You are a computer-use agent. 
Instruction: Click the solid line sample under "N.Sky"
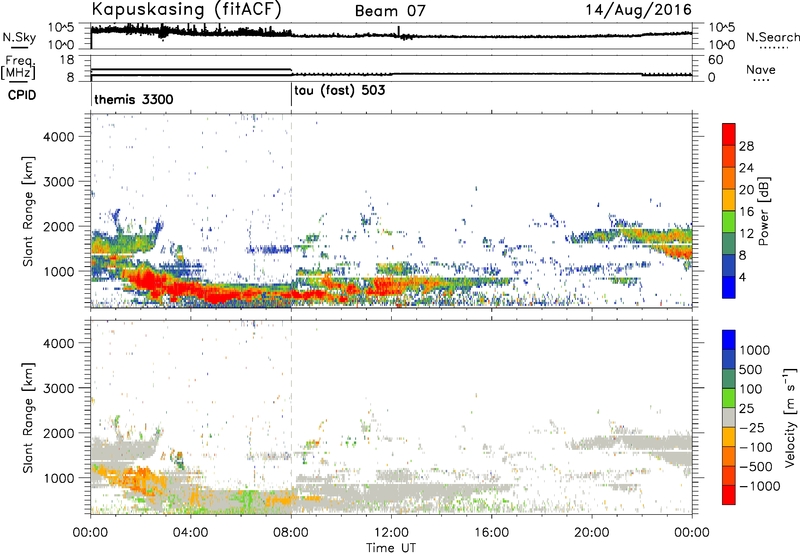point(19,47)
